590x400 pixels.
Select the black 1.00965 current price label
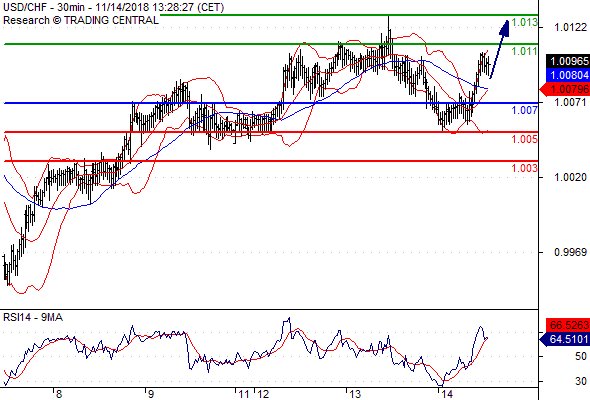(568, 61)
